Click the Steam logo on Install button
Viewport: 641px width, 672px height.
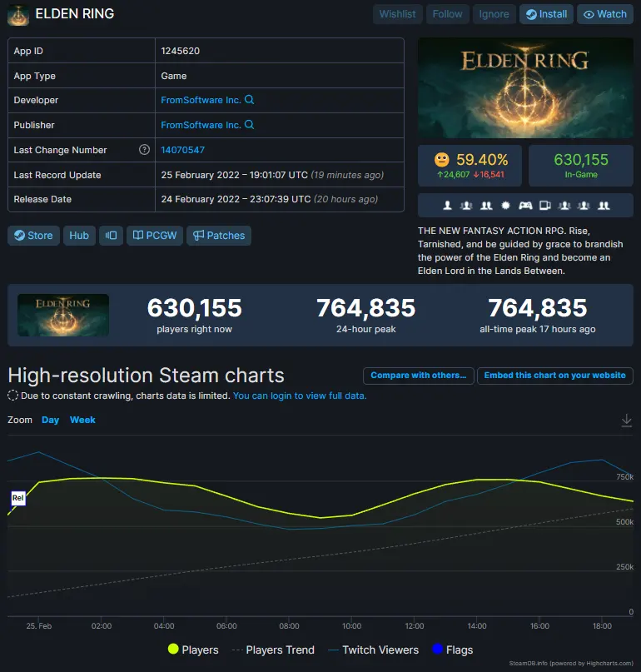click(x=531, y=14)
